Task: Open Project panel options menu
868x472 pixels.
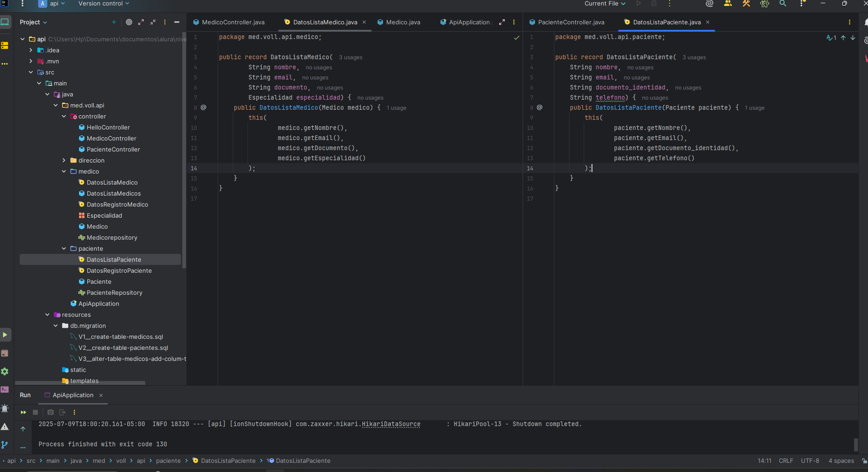Action: [165, 22]
